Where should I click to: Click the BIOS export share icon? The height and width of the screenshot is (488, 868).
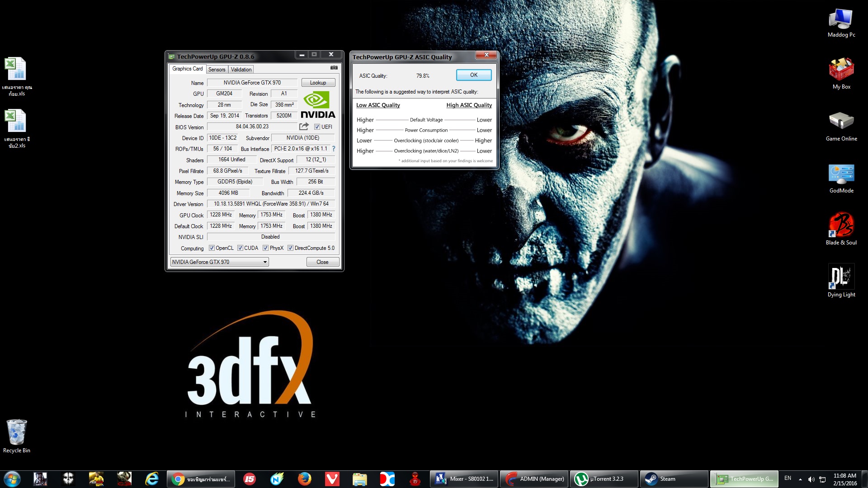(304, 127)
